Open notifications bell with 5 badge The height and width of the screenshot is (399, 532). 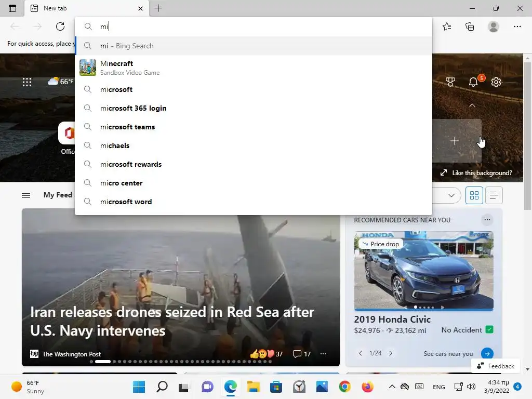[x=474, y=82]
